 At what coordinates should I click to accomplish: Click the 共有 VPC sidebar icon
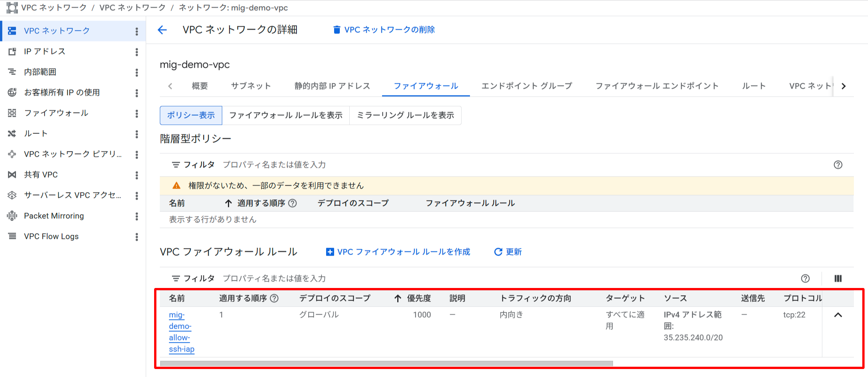(x=12, y=175)
